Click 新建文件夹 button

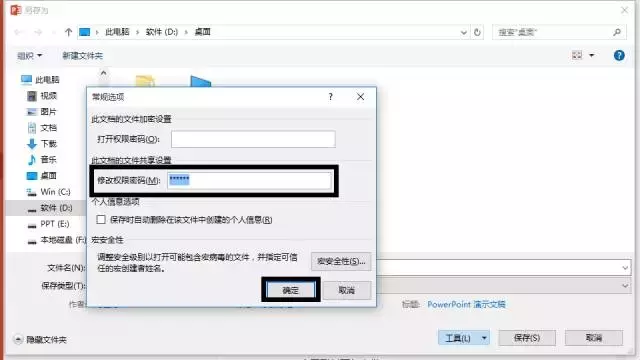pos(82,56)
